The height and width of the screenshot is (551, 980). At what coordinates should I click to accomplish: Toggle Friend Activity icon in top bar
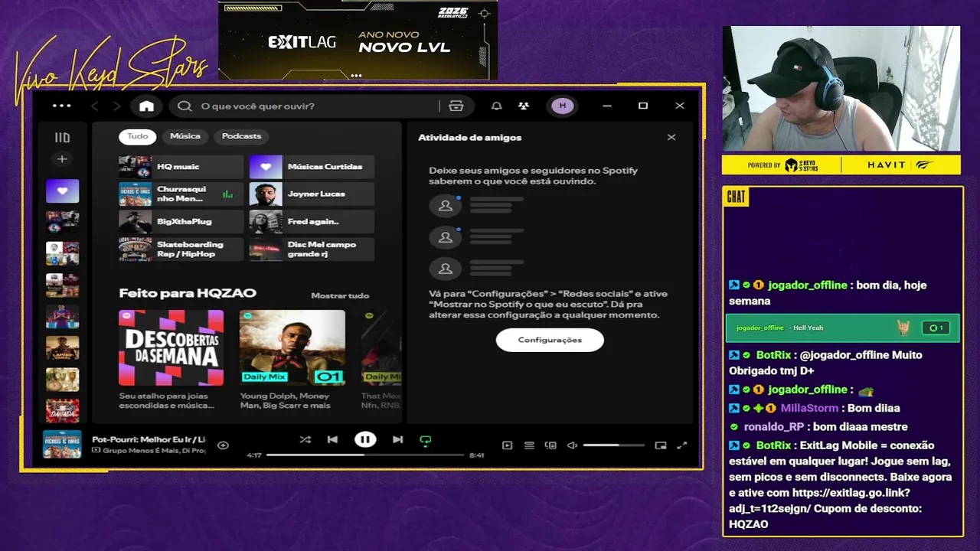(x=524, y=106)
